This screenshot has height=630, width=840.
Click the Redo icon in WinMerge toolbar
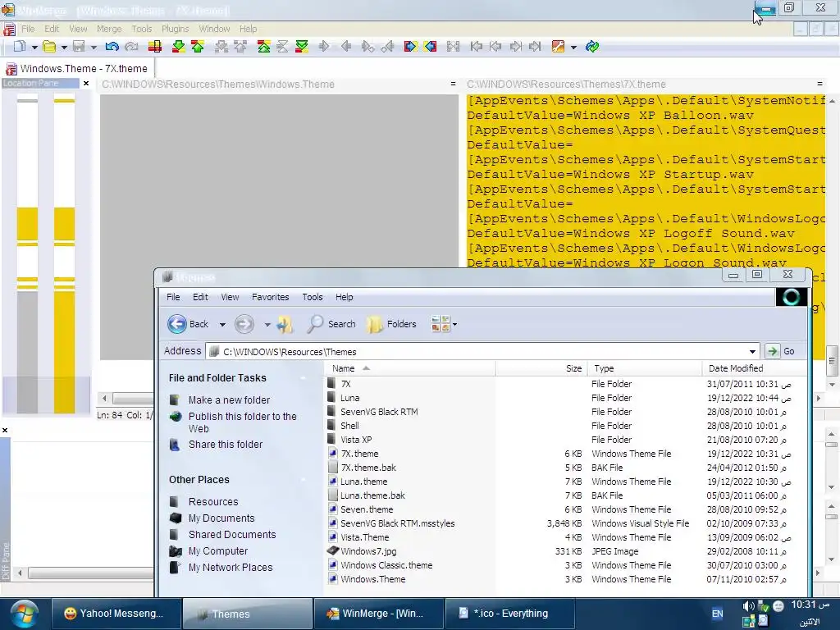[x=131, y=47]
